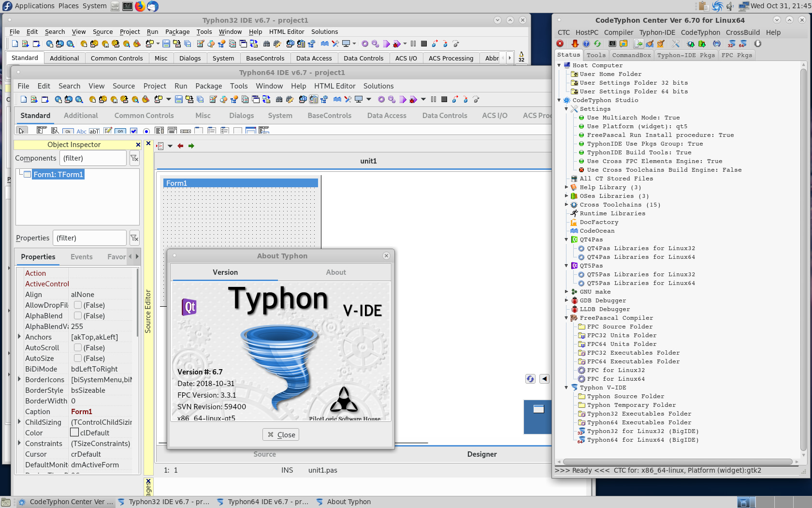Screen dimensions: 812x508
Task: Close the Object Inspector panel with the X
Action: 138,145
